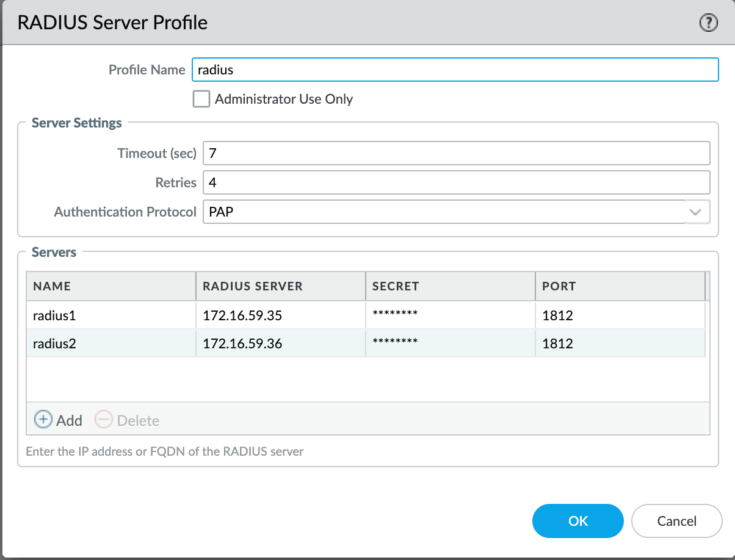Image resolution: width=735 pixels, height=560 pixels.
Task: Sort by the NAME column header
Action: [110, 286]
